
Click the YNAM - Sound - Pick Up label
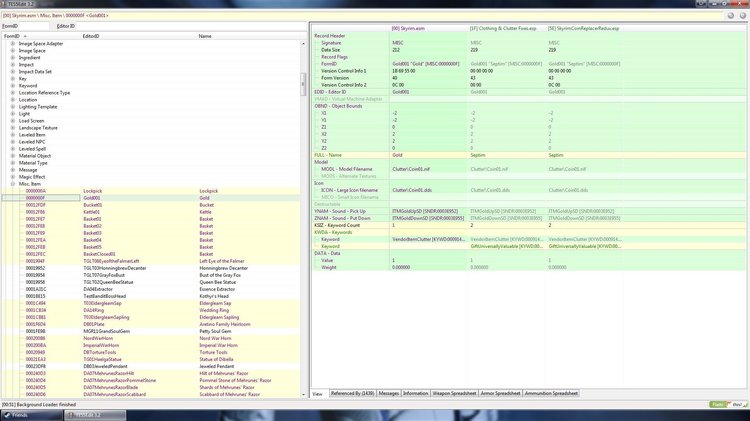point(340,211)
